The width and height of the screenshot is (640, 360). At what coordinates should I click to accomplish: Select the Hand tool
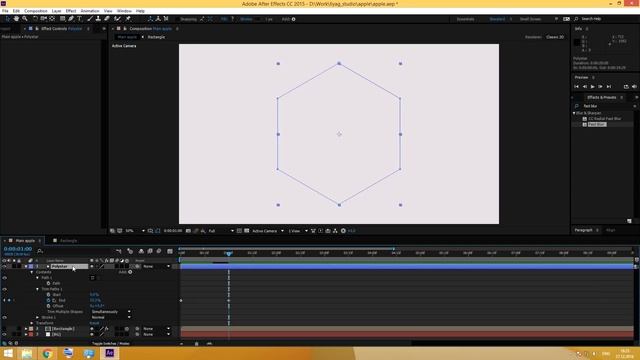tap(16, 19)
